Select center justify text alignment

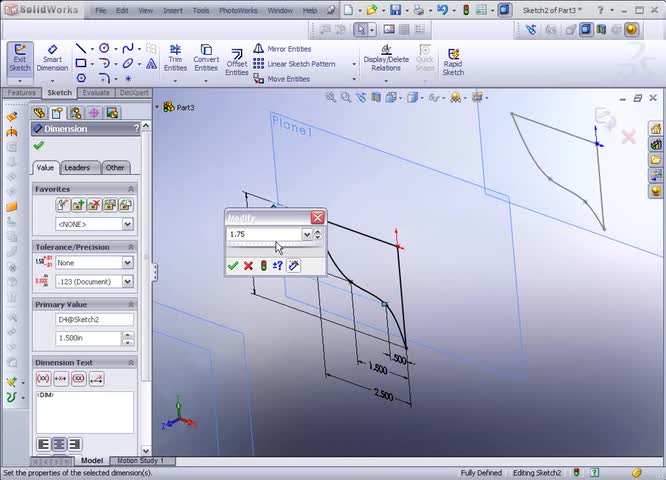59,444
